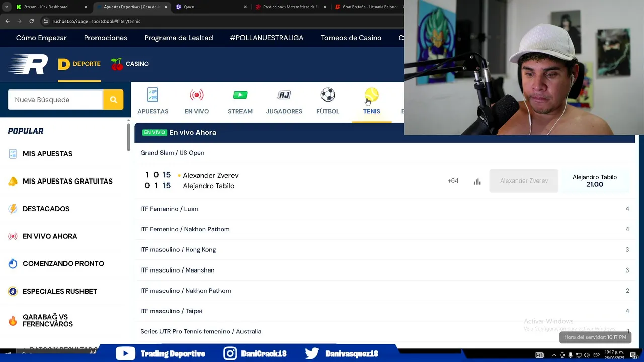Screen dimensions: 644x362
Task: Expand ITF Femenino / Nakhon Pathom section
Action: point(384,229)
